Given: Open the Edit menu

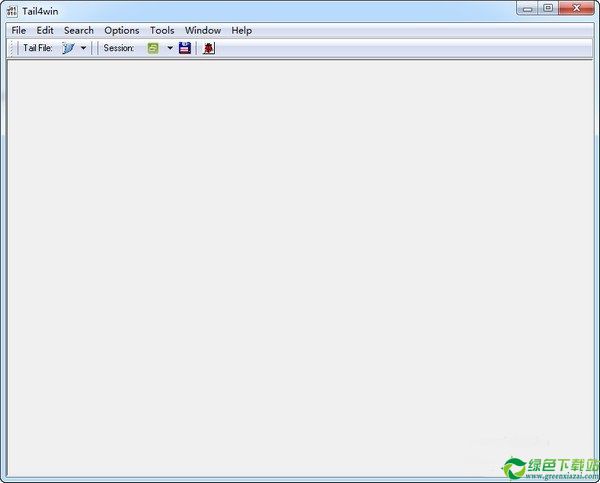Looking at the screenshot, I should pyautogui.click(x=45, y=30).
